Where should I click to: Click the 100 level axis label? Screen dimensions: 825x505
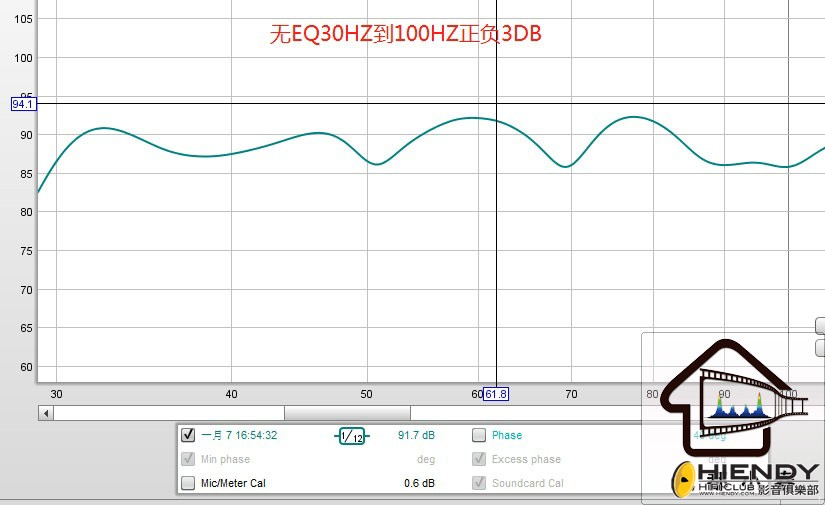[x=23, y=58]
